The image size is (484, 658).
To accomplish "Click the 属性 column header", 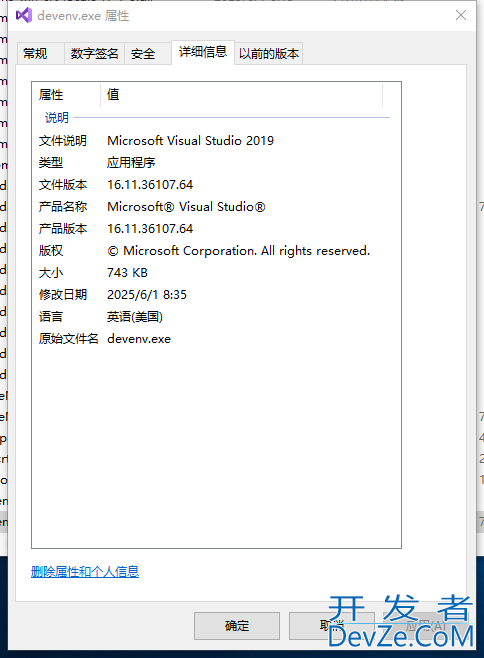I will point(66,94).
